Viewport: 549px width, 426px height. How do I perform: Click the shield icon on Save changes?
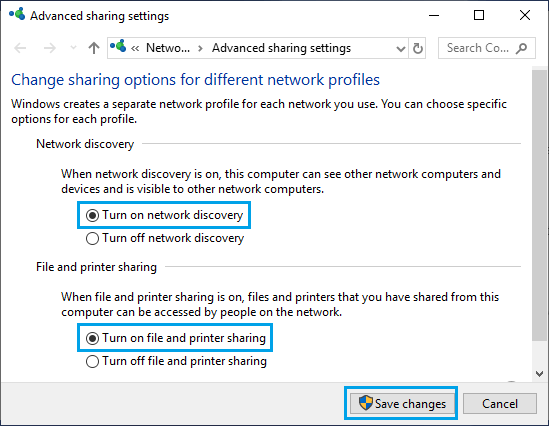point(366,403)
